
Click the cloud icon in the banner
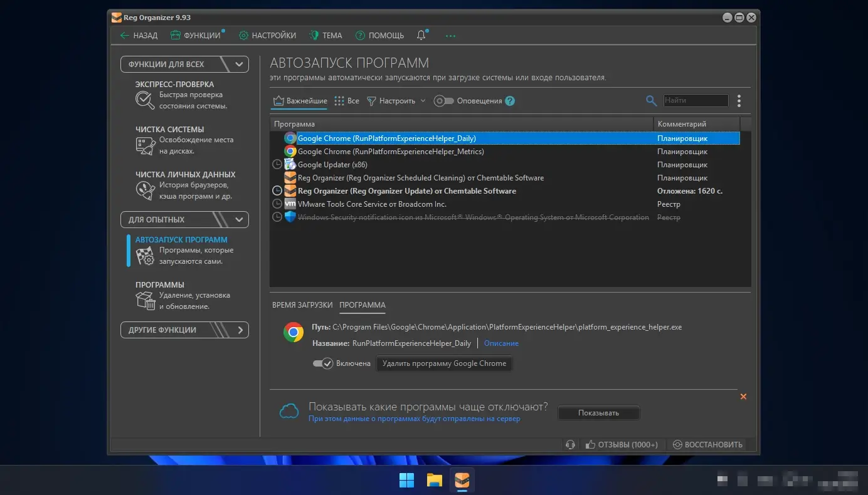(x=289, y=411)
